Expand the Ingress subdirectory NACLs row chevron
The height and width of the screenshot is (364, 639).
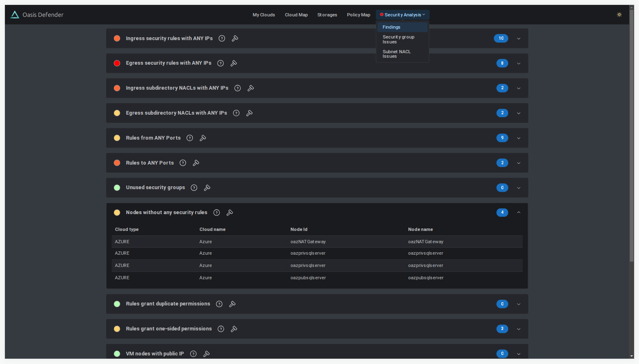pos(519,88)
